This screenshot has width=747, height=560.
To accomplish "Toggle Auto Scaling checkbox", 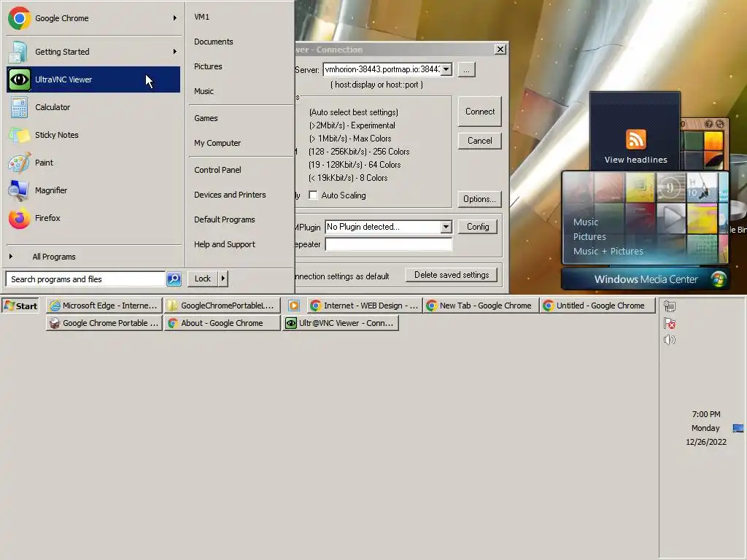I will (x=313, y=195).
